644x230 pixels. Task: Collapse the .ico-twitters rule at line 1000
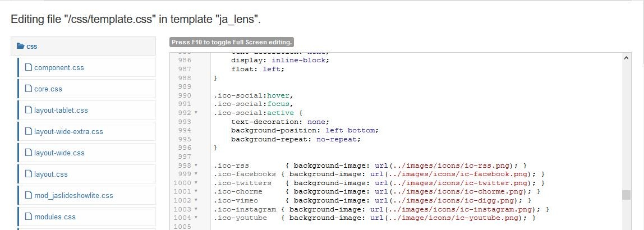point(196,183)
